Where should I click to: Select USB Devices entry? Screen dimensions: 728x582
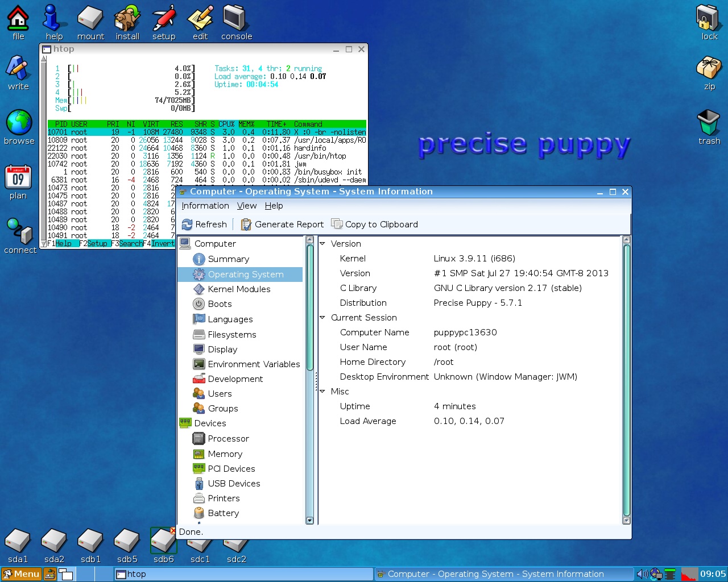[x=234, y=484]
